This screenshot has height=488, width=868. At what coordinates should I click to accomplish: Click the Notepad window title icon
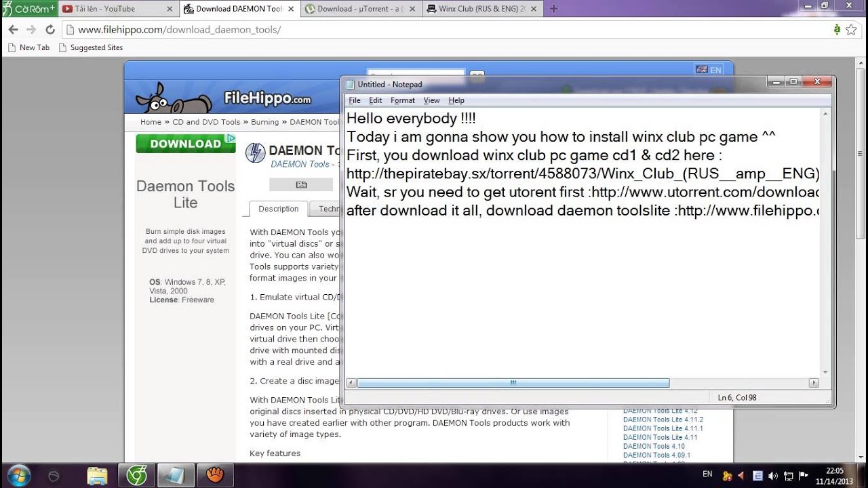coord(351,84)
